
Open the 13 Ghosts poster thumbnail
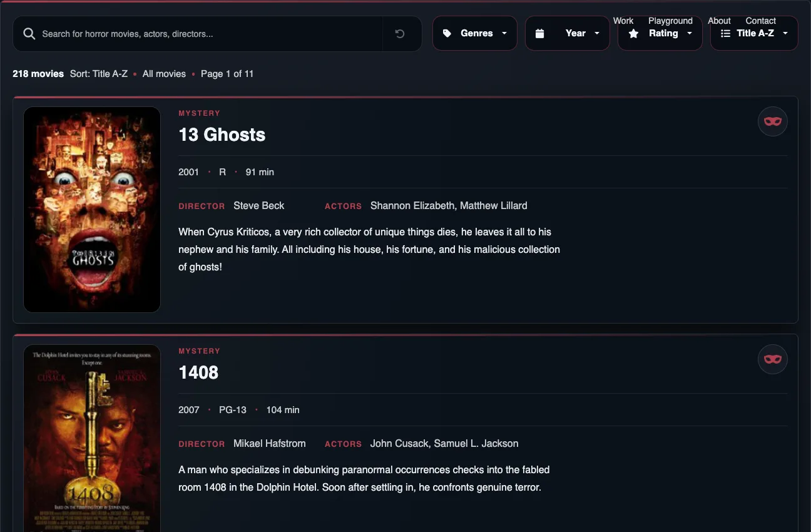point(92,210)
